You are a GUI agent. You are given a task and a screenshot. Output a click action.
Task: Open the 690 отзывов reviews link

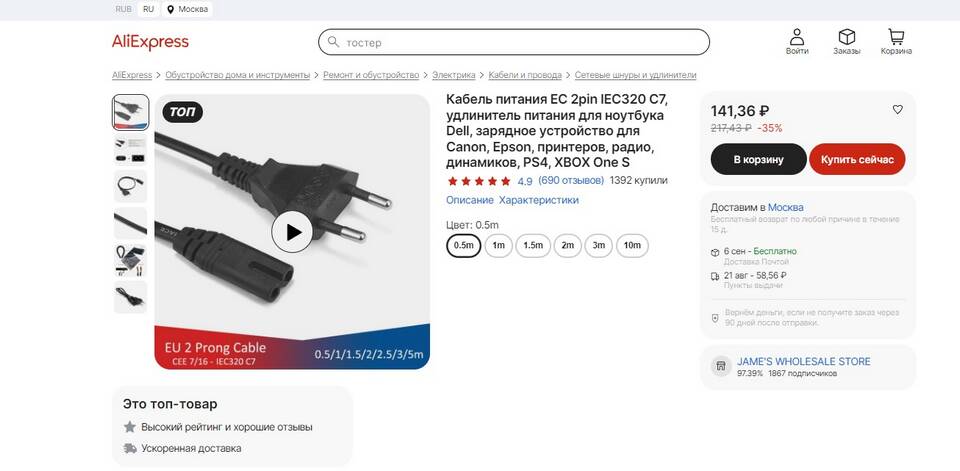[x=571, y=181]
